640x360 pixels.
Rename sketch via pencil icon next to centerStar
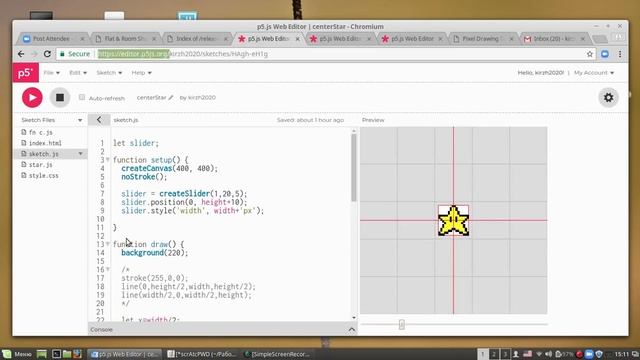(171, 98)
